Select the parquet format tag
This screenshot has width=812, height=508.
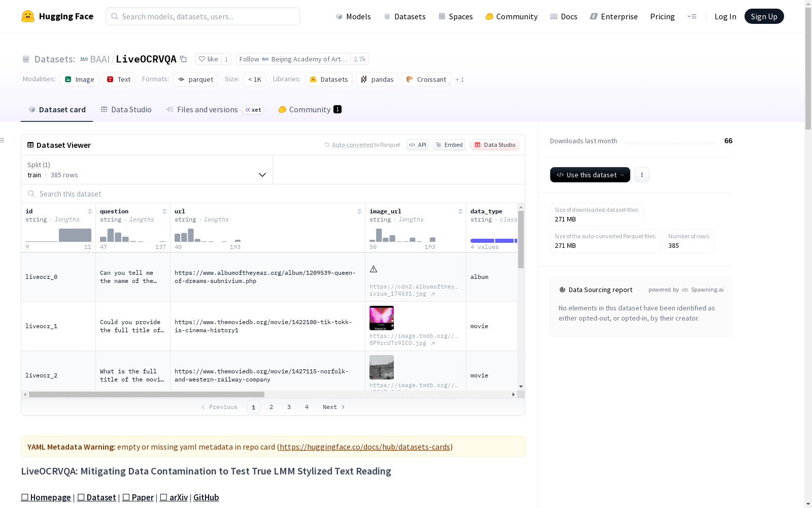click(x=195, y=79)
